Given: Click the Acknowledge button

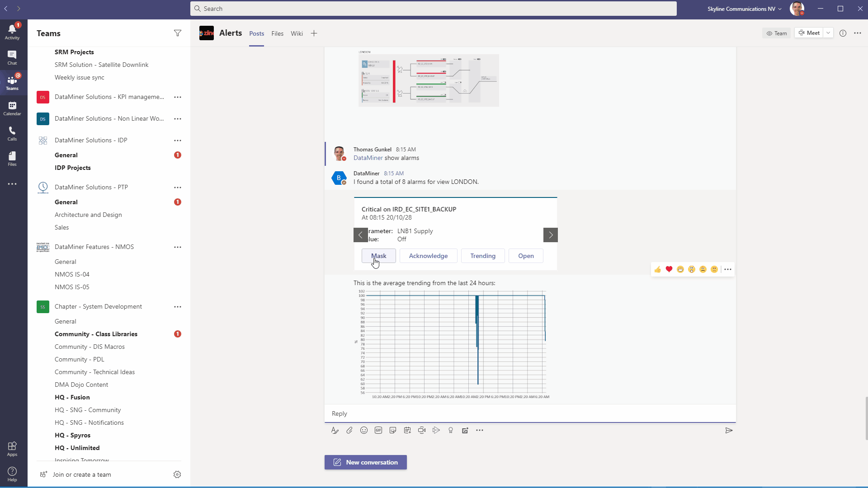Looking at the screenshot, I should point(429,256).
